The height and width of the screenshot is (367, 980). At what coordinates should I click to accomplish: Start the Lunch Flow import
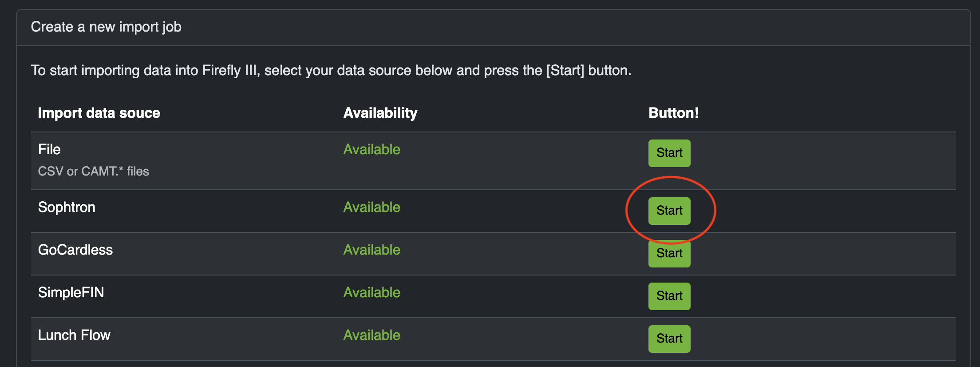(669, 338)
